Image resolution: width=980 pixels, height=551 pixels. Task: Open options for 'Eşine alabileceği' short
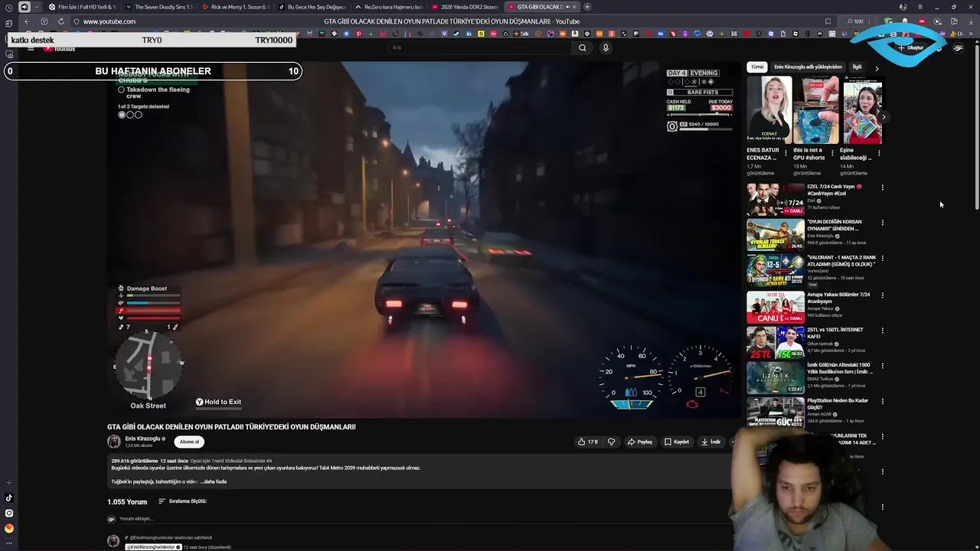coord(879,152)
